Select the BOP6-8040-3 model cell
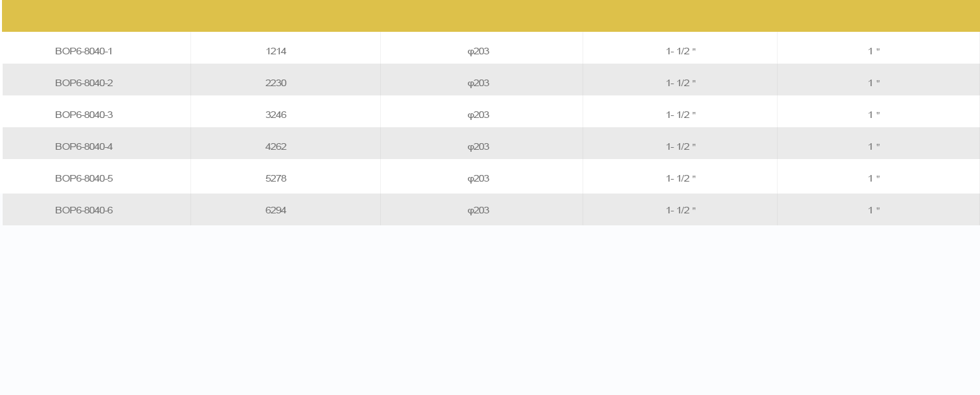The height and width of the screenshot is (395, 980). [x=97, y=115]
